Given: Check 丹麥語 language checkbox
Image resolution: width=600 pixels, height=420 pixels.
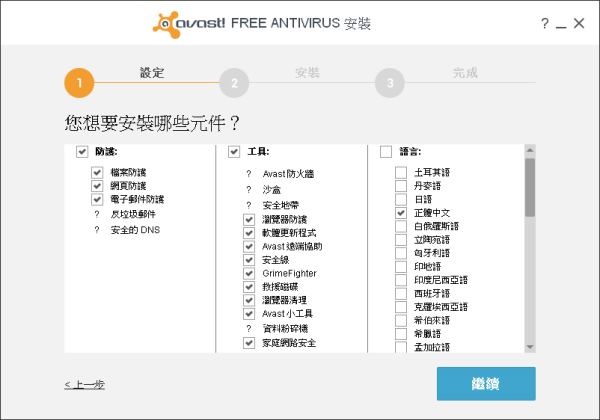Looking at the screenshot, I should coord(401,186).
